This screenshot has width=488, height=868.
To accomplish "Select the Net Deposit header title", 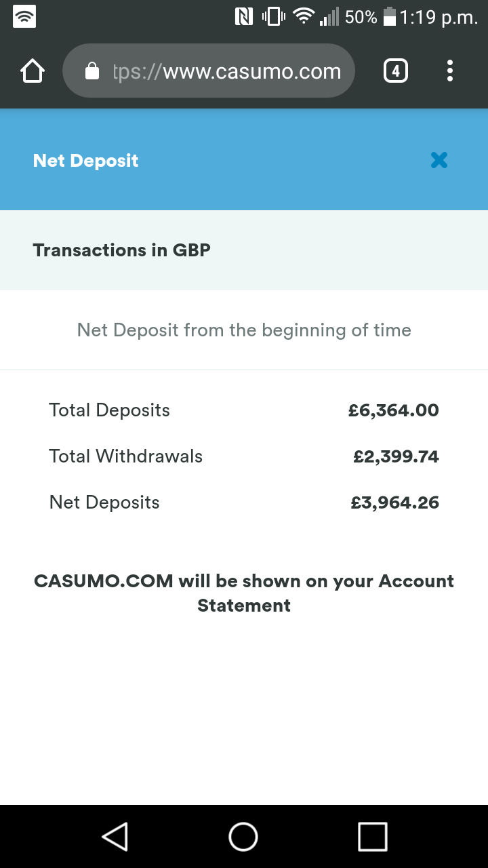I will (x=85, y=161).
